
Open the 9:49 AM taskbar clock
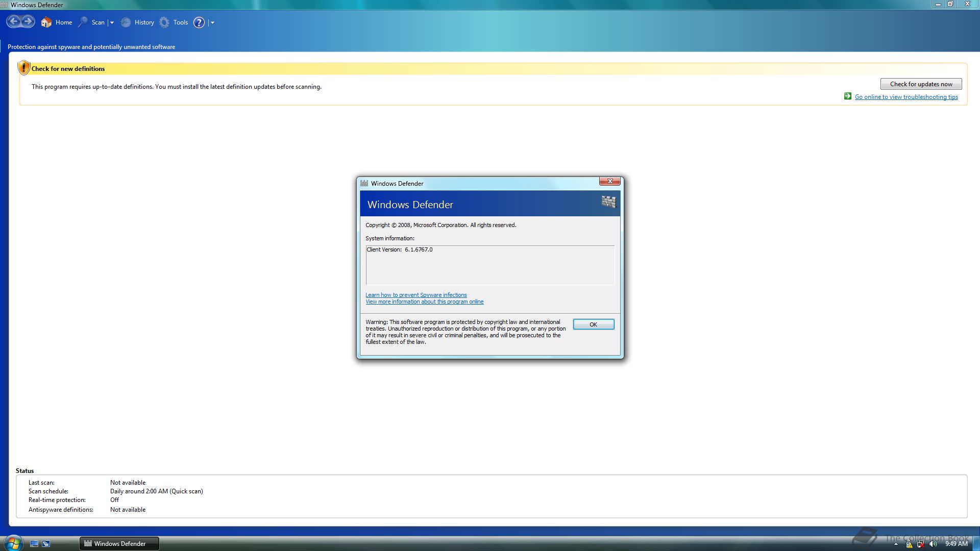[x=956, y=544]
